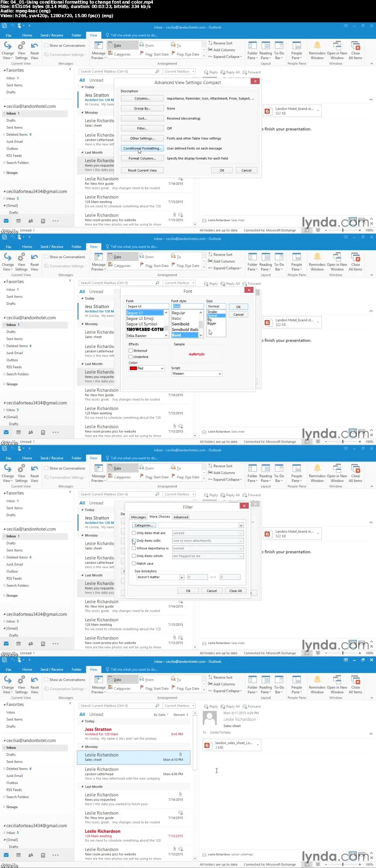Viewport: 376px width, 868px height.
Task: Switch to the Advanced tab in Filter dialog
Action: pyautogui.click(x=181, y=517)
